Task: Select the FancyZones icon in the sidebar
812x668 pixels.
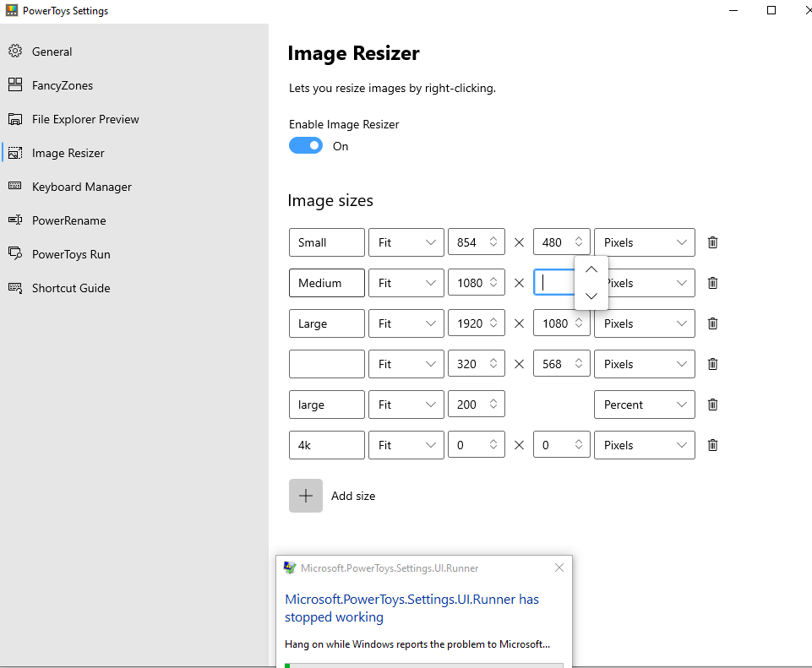Action: pos(15,85)
